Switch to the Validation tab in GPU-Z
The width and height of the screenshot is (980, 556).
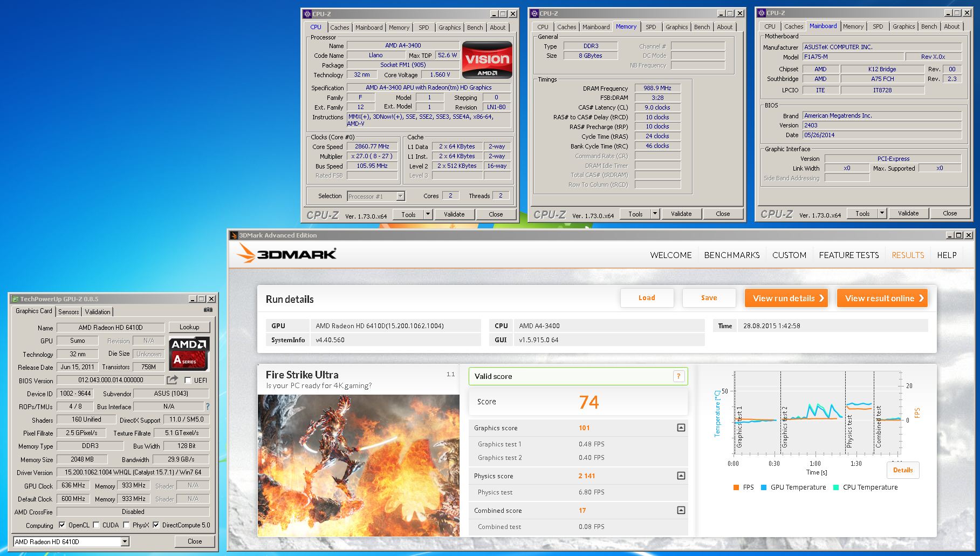pyautogui.click(x=98, y=312)
